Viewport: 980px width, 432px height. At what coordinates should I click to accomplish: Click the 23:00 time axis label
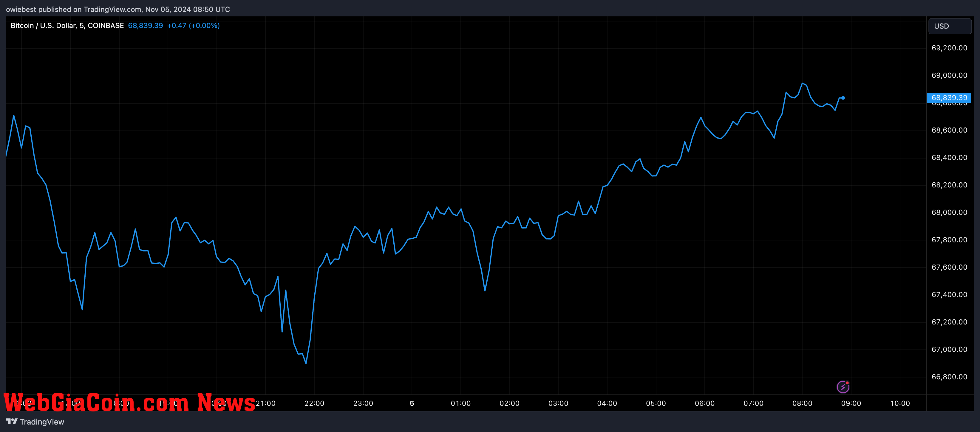point(363,403)
